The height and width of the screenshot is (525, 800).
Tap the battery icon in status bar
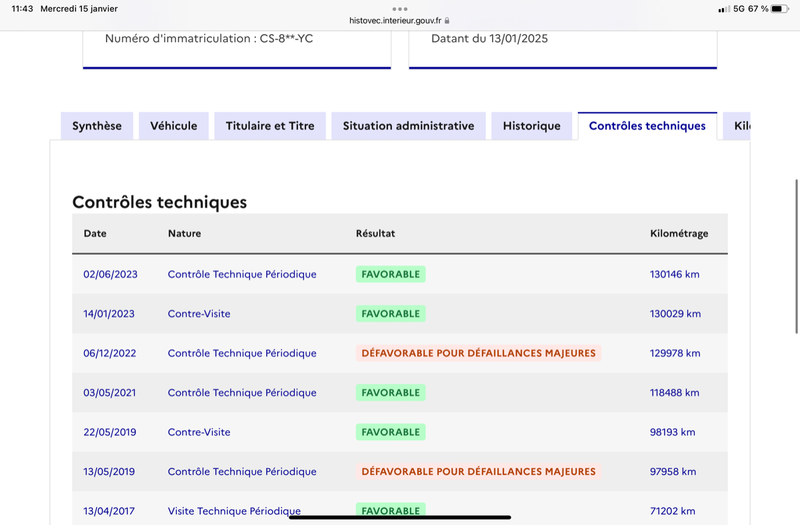coord(780,9)
